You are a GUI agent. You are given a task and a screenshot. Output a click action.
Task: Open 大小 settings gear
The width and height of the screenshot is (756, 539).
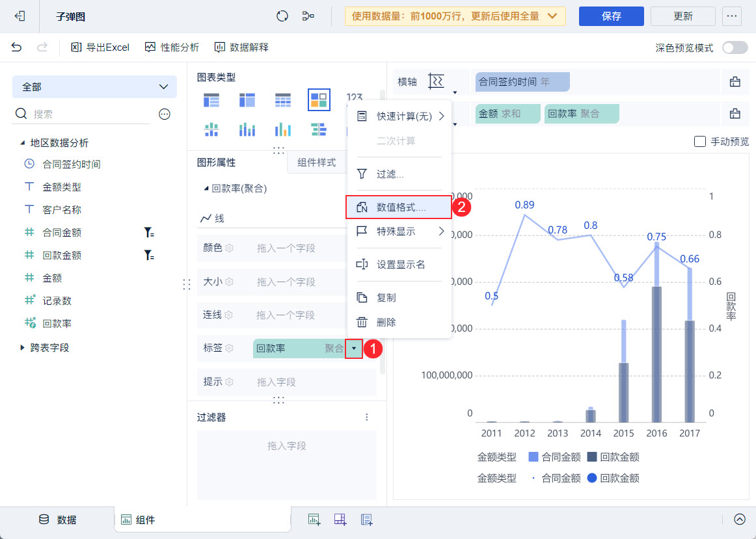click(x=230, y=282)
